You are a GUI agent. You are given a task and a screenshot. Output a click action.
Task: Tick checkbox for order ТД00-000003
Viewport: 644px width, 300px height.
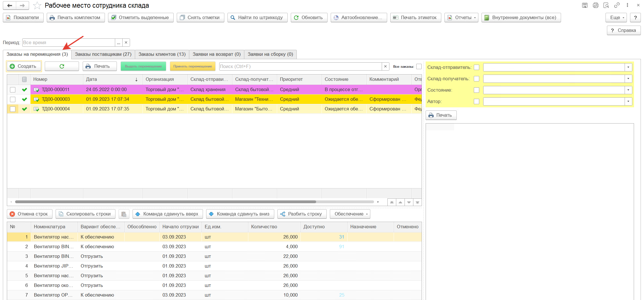[x=13, y=99]
